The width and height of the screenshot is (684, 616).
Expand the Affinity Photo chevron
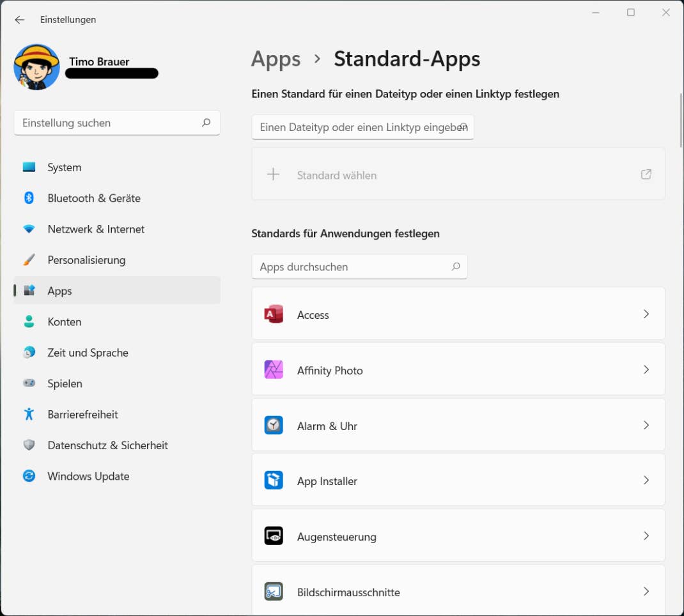(646, 370)
